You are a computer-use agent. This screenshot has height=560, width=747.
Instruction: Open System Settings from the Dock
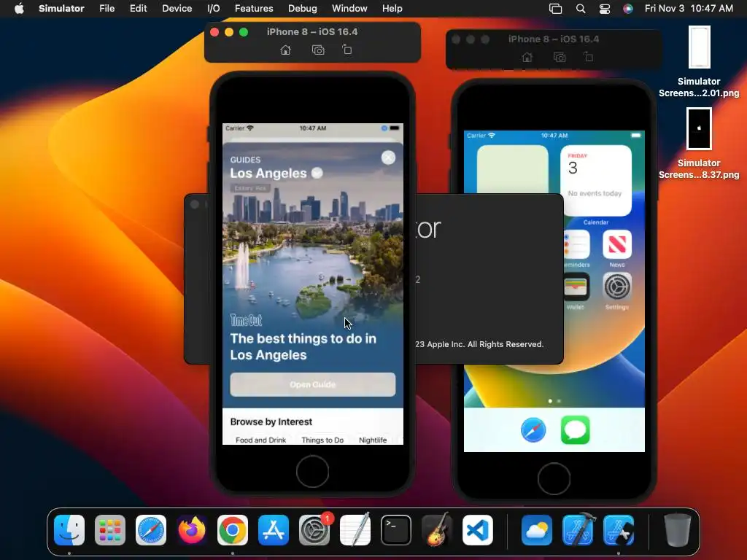click(314, 530)
